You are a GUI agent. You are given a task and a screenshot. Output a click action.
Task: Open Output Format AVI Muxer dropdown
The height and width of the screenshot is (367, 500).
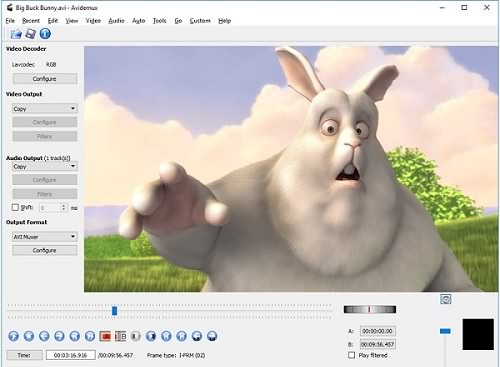45,236
